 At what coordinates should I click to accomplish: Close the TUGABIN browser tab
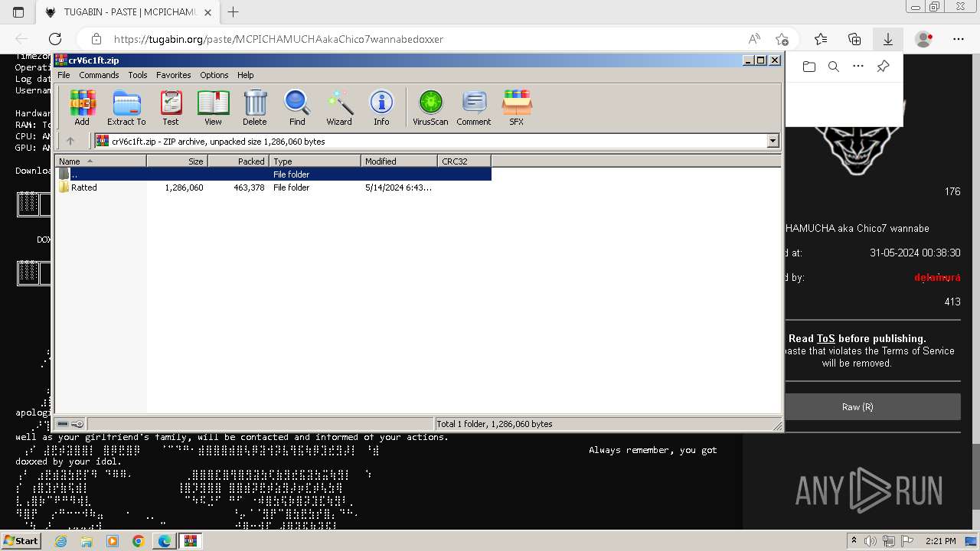pyautogui.click(x=207, y=12)
